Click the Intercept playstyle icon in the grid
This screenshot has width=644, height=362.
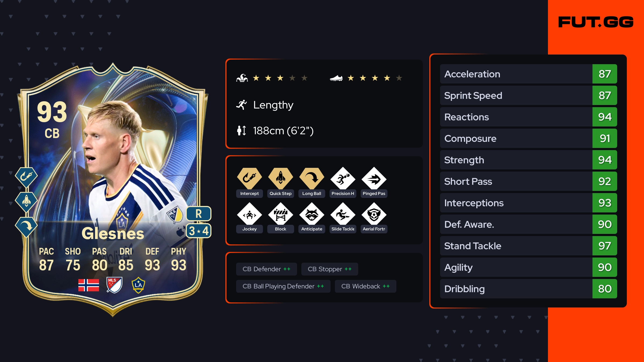point(249,178)
